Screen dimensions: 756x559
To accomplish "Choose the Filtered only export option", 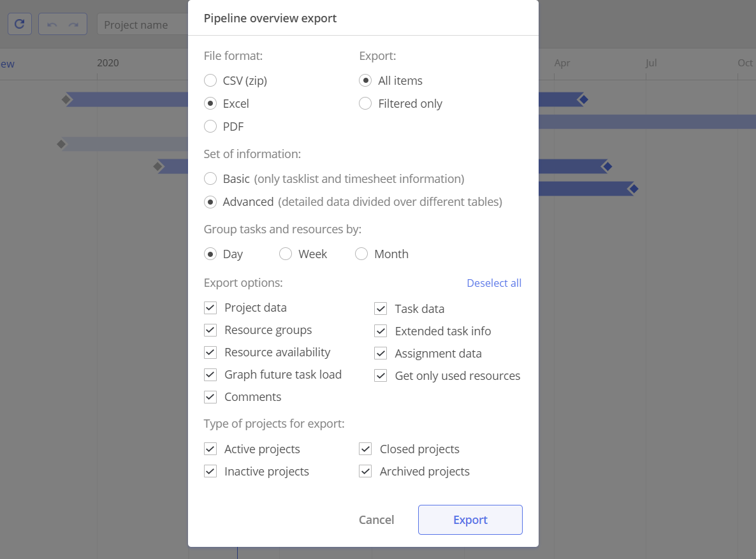I will [x=365, y=104].
